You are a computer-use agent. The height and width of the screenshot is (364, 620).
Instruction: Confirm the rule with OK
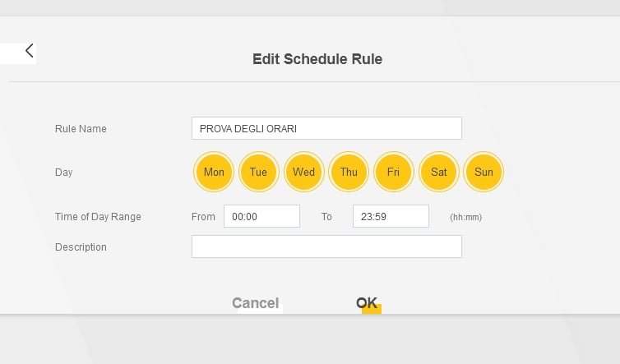[367, 303]
